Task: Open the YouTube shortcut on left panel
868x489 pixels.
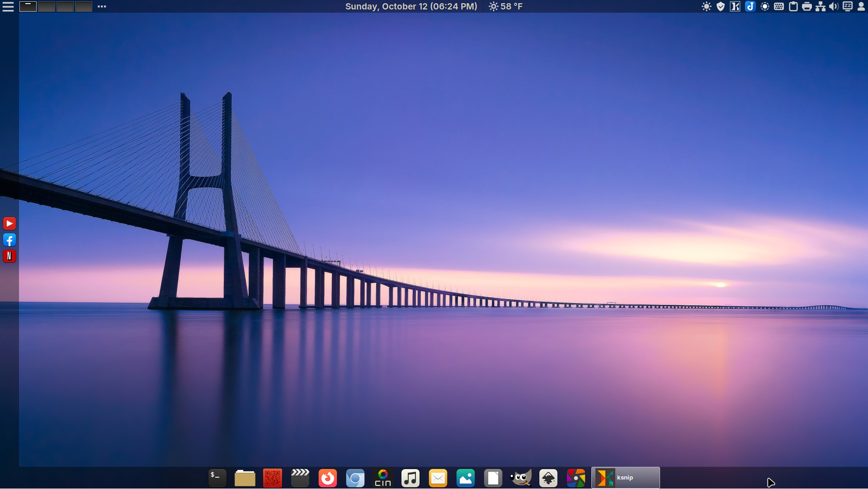Action: 9,223
